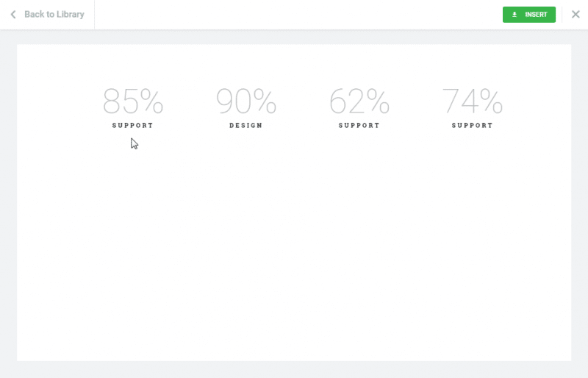The height and width of the screenshot is (378, 588).
Task: Click gray margin below the preview canvas
Action: (294, 369)
